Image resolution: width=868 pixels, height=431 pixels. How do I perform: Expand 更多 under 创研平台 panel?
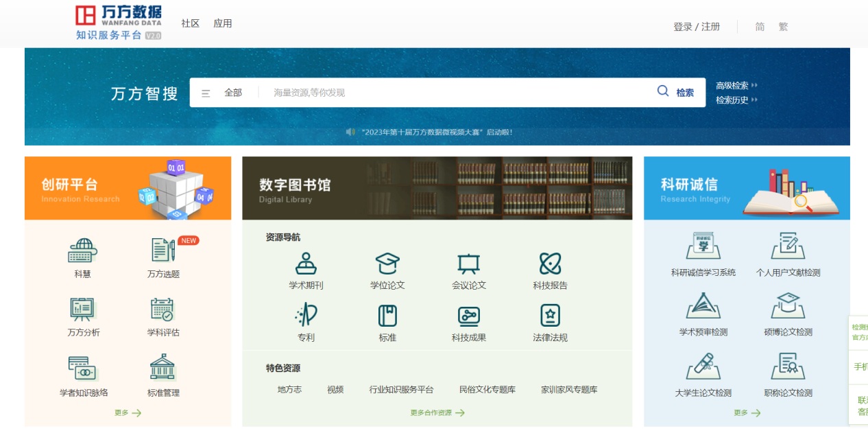pyautogui.click(x=128, y=412)
